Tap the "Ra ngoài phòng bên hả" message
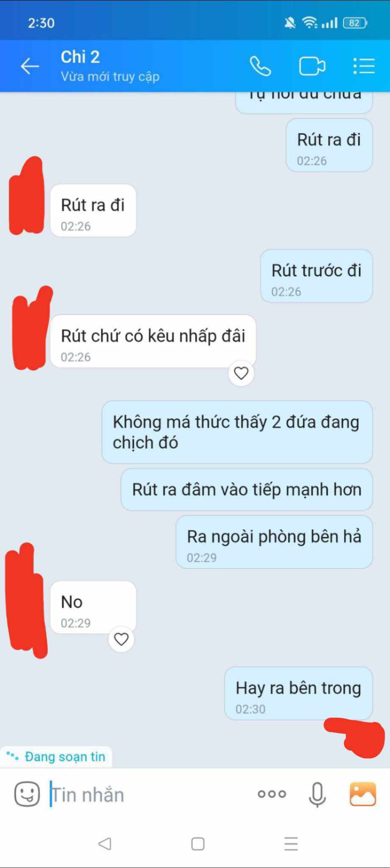 coord(274,542)
